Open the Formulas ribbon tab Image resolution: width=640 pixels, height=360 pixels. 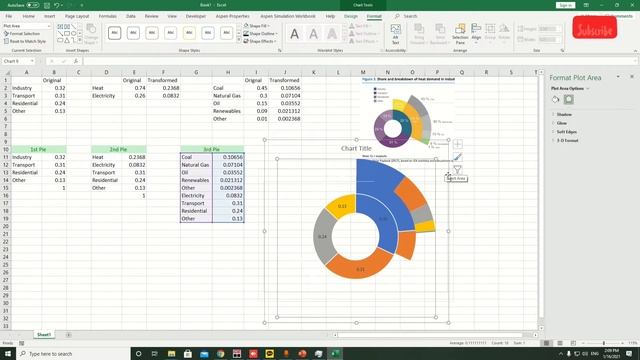[108, 16]
